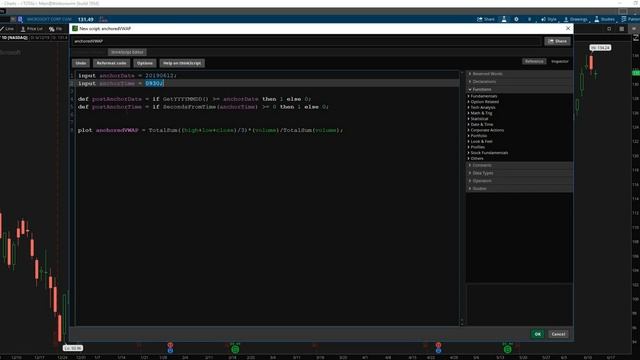Expand the Look & Feel function group

[481, 142]
